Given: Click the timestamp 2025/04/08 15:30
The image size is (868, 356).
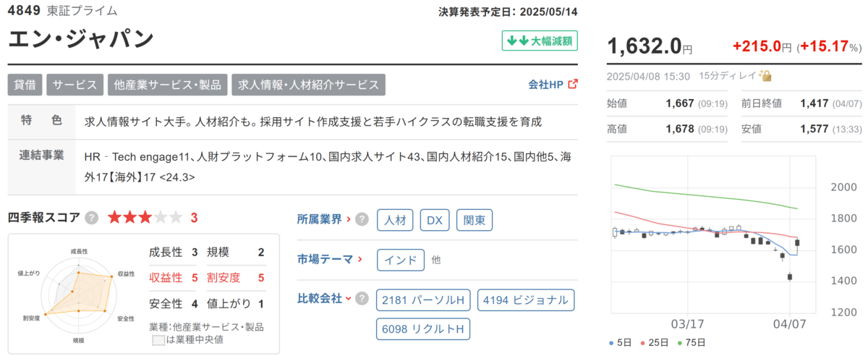Looking at the screenshot, I should (648, 76).
